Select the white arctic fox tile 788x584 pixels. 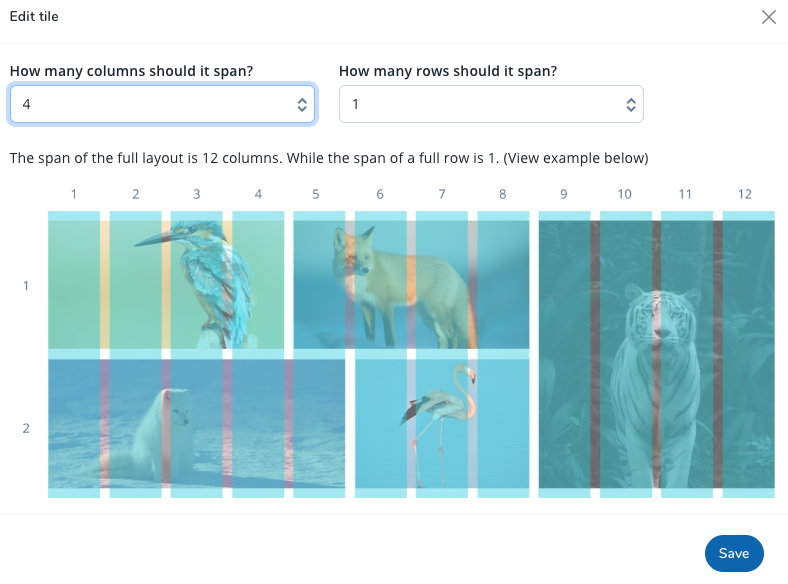coord(196,424)
